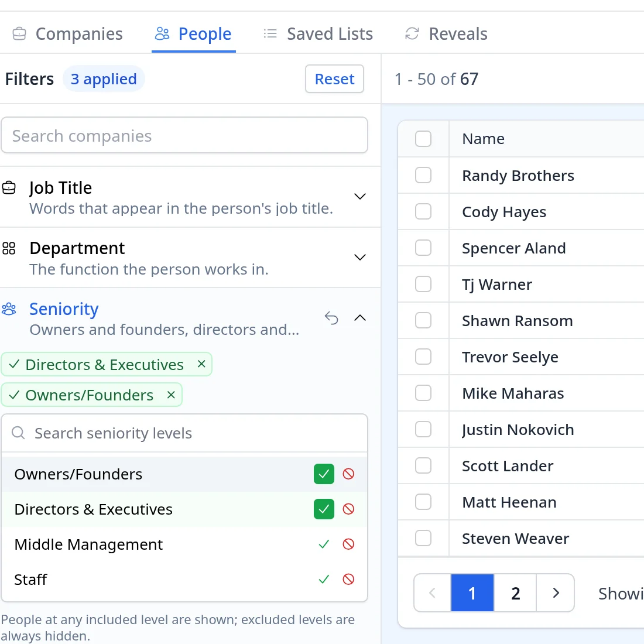Click Steven Weaver's name
This screenshot has height=644, width=644.
click(515, 539)
